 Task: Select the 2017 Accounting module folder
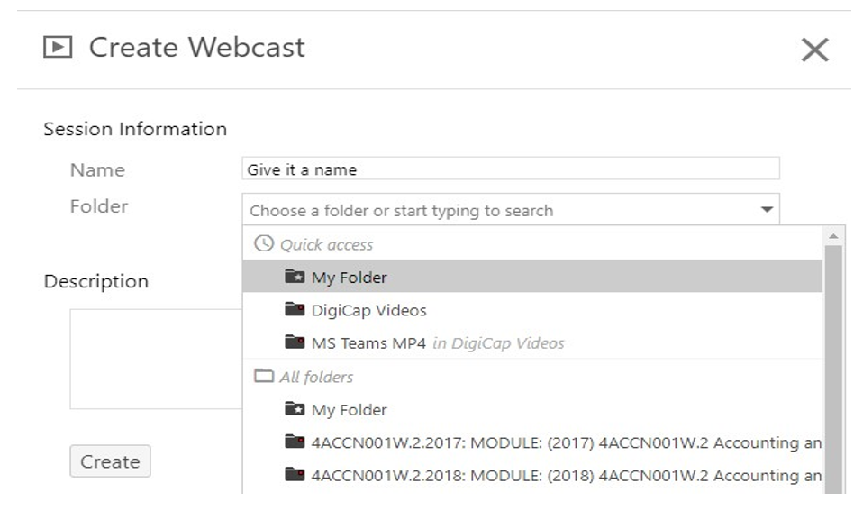tap(532, 442)
